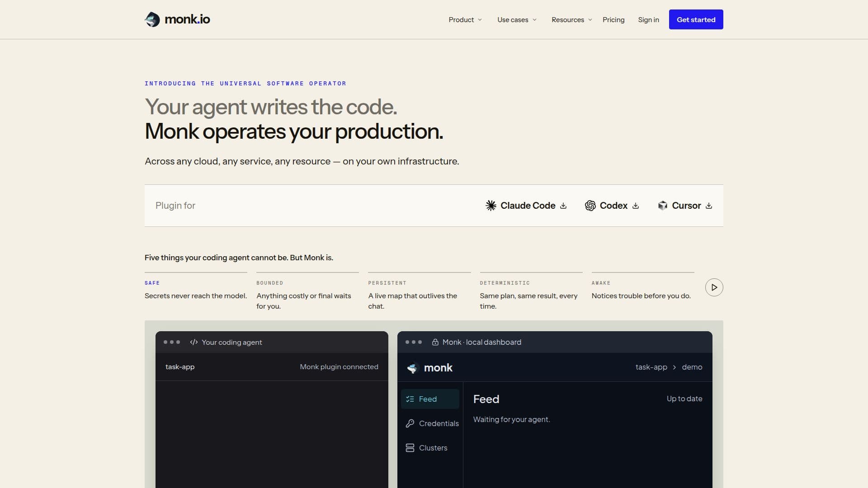Click the Claude Code starburst icon
This screenshot has height=488, width=868.
click(491, 206)
